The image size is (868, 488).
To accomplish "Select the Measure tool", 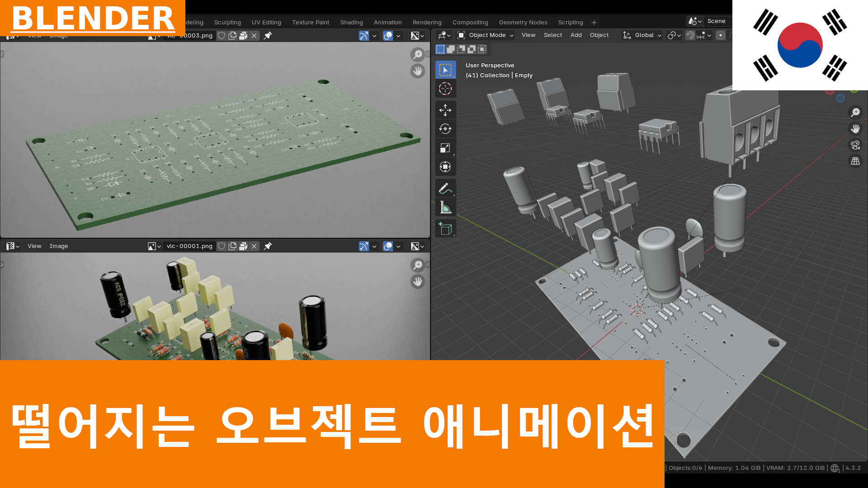I will tap(445, 207).
